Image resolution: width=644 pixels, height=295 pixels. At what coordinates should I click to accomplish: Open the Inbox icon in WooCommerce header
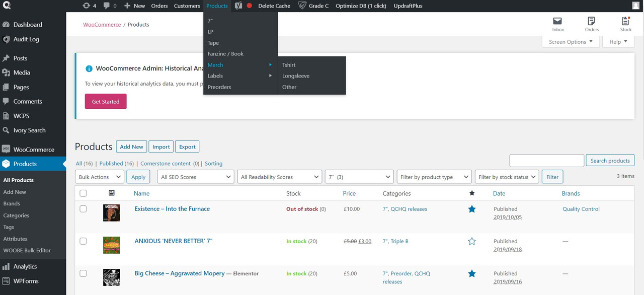[557, 24]
